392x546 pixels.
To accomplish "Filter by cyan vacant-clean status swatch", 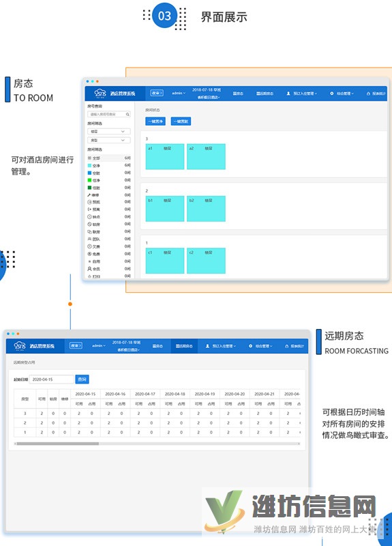I will point(89,165).
